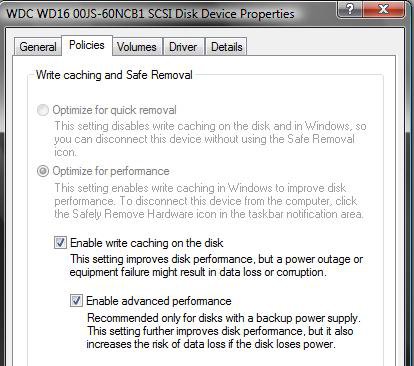Select Optimize for quick removal radio button
Image resolution: width=414 pixels, height=366 pixels.
coord(43,110)
